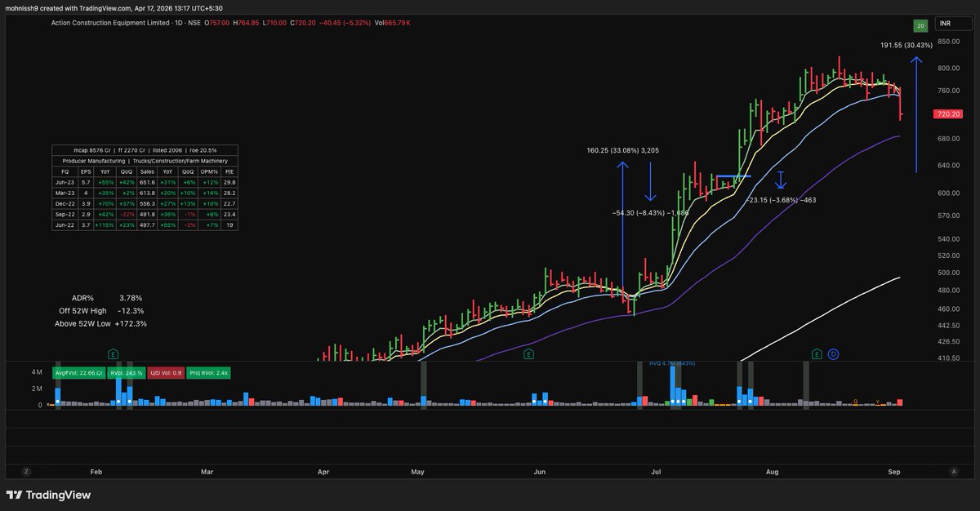This screenshot has width=980, height=511.
Task: Click the 410.50 price axis label
Action: pyautogui.click(x=948, y=358)
